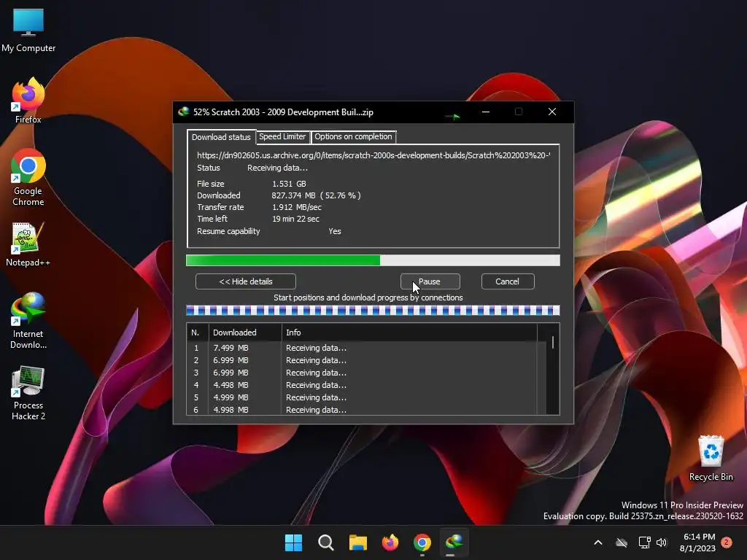The height and width of the screenshot is (560, 747).
Task: Click the Resume capability Yes value
Action: [335, 231]
